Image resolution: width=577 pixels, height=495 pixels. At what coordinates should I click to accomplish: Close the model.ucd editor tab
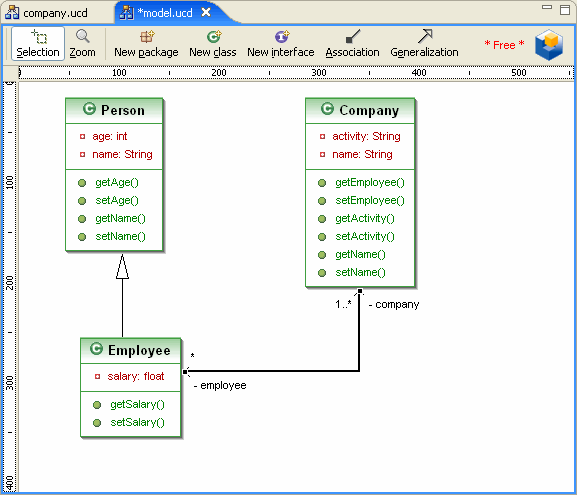pyautogui.click(x=206, y=13)
